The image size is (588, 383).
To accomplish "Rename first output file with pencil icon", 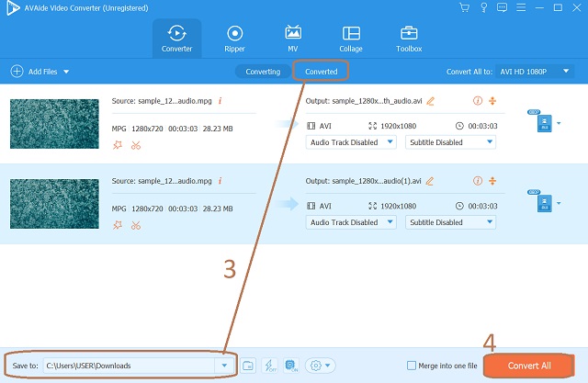I will click(431, 101).
